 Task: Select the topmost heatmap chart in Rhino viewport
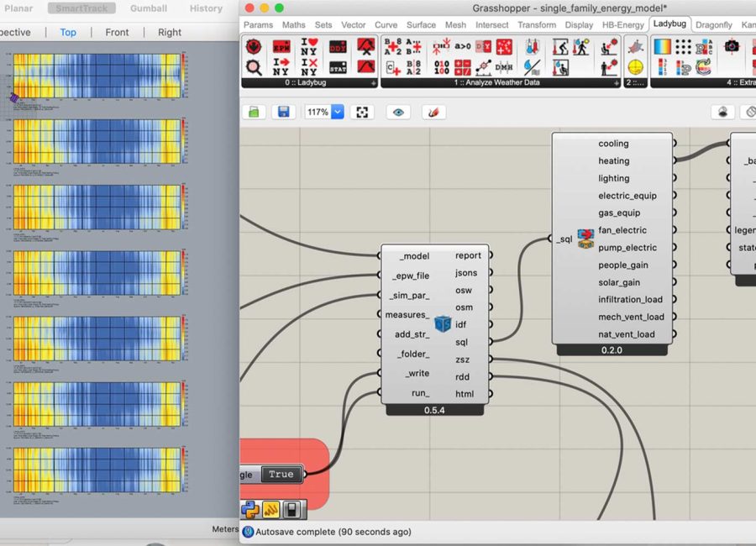click(x=97, y=76)
